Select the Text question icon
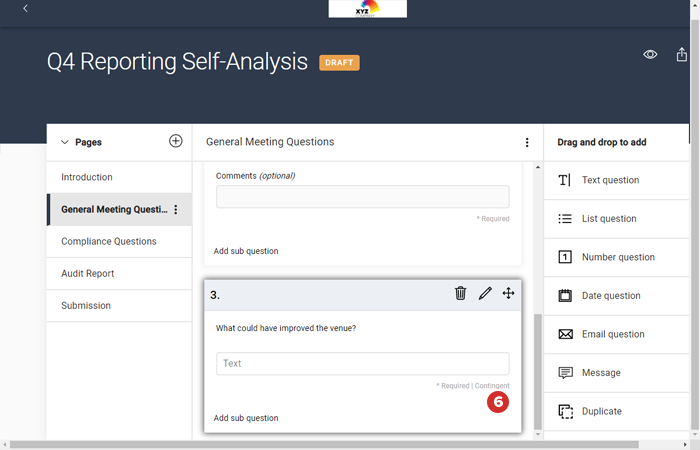 (564, 180)
